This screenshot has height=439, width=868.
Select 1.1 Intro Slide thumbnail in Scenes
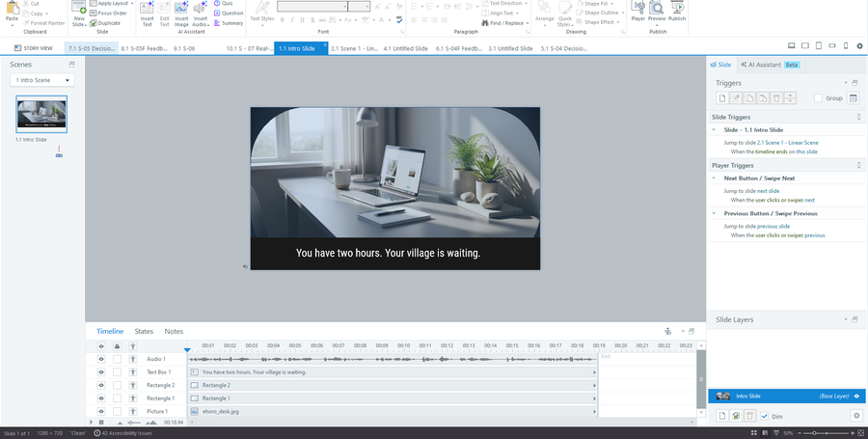(41, 114)
